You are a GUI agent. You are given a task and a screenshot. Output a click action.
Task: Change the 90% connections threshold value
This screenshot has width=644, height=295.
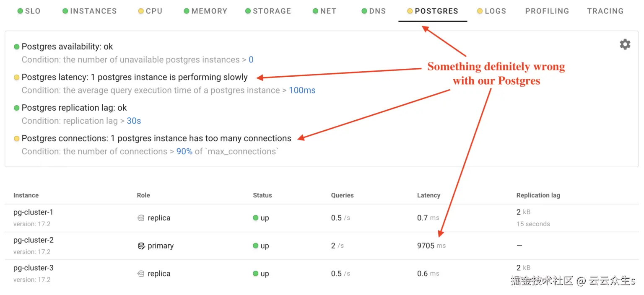click(x=184, y=152)
